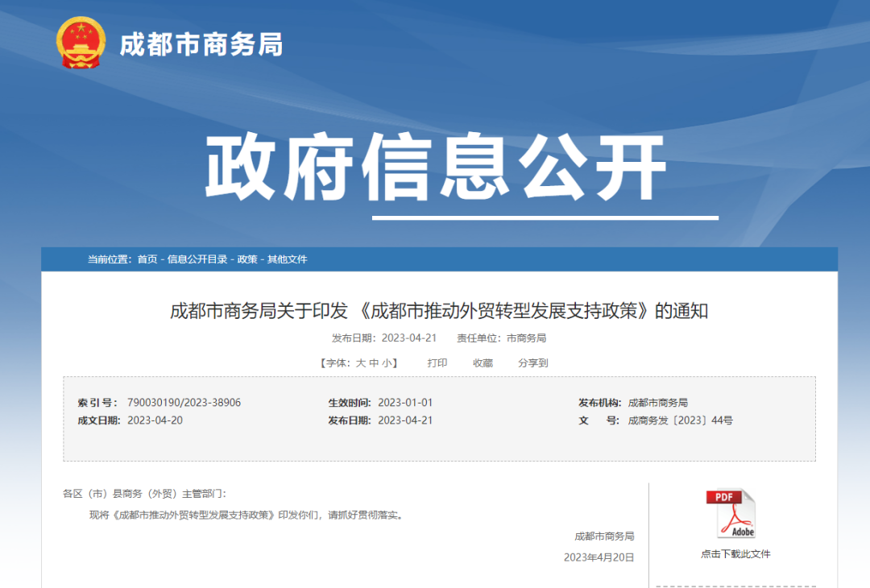Image resolution: width=870 pixels, height=588 pixels.
Task: Click the 生效时间 value 2023-01-01
Action: [405, 403]
